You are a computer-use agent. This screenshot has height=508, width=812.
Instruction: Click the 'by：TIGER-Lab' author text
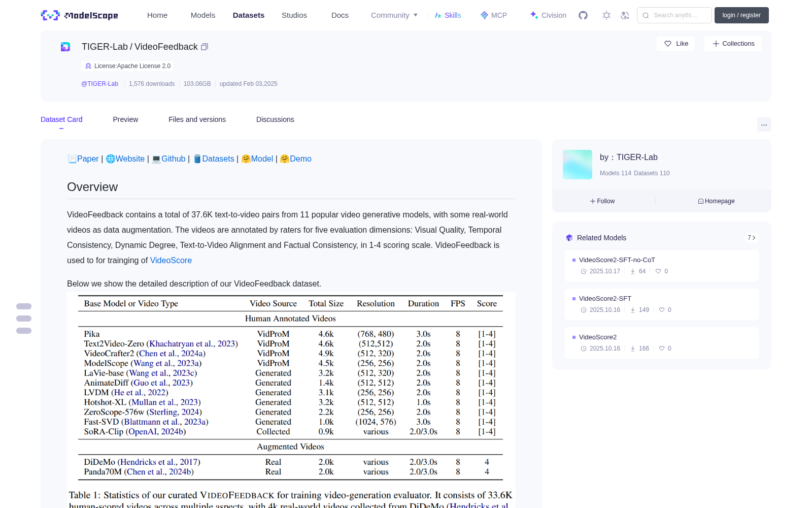click(x=629, y=157)
